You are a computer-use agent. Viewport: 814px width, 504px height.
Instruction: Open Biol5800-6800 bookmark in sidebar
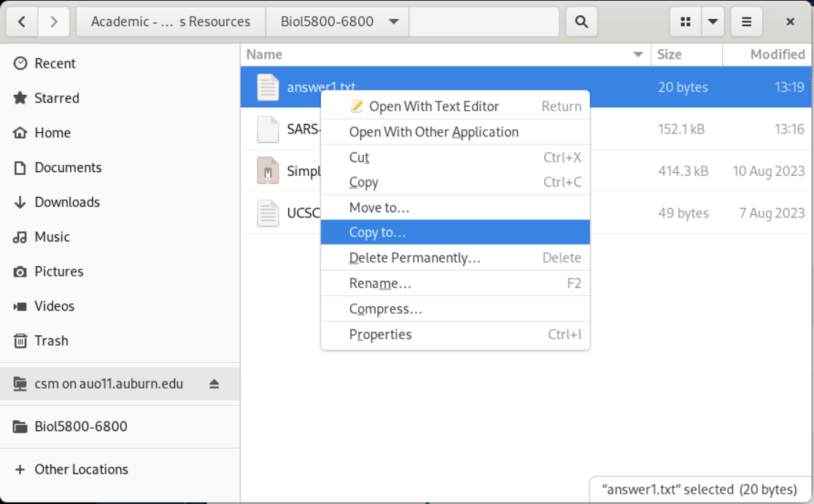[x=120, y=427]
